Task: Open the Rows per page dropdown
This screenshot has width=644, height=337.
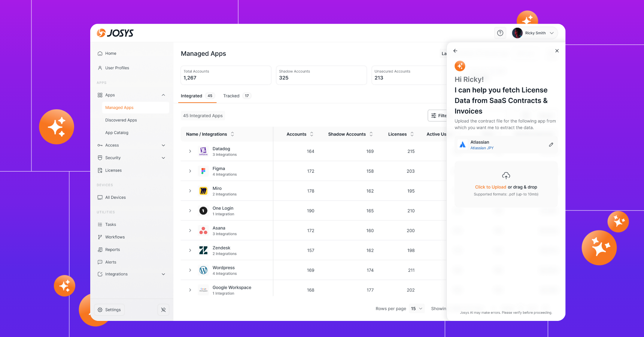Action: click(x=416, y=309)
